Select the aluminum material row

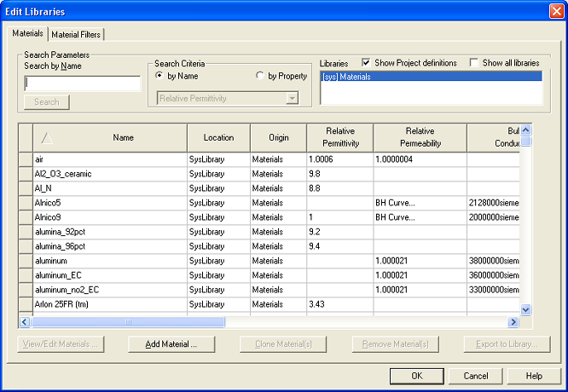pyautogui.click(x=51, y=260)
